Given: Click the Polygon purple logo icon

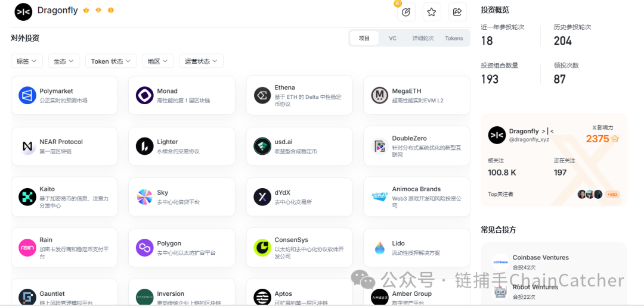Looking at the screenshot, I should click(144, 248).
